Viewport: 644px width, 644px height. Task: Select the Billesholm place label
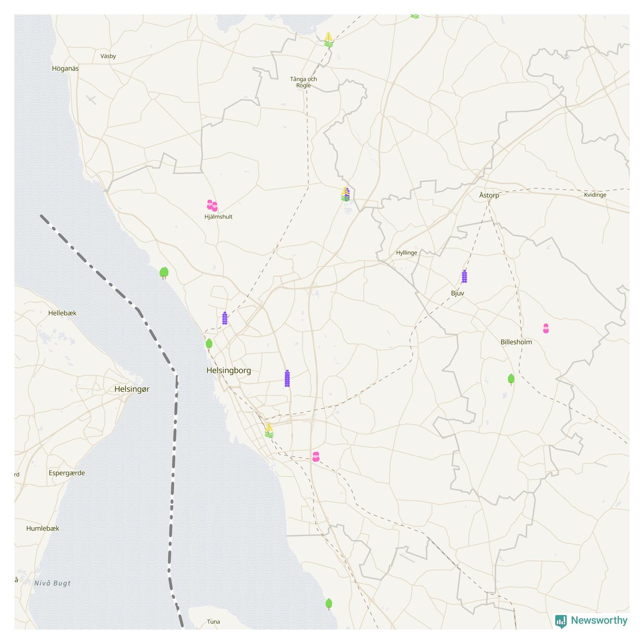coord(516,342)
